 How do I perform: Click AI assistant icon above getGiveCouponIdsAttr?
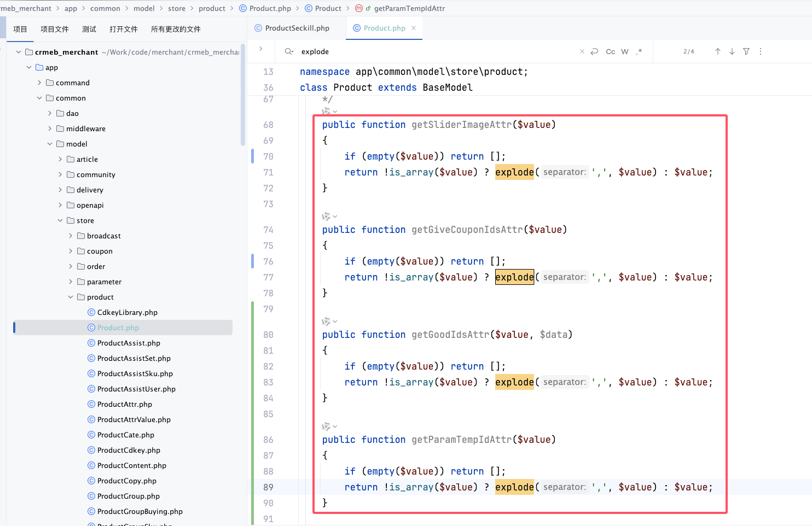pos(326,217)
